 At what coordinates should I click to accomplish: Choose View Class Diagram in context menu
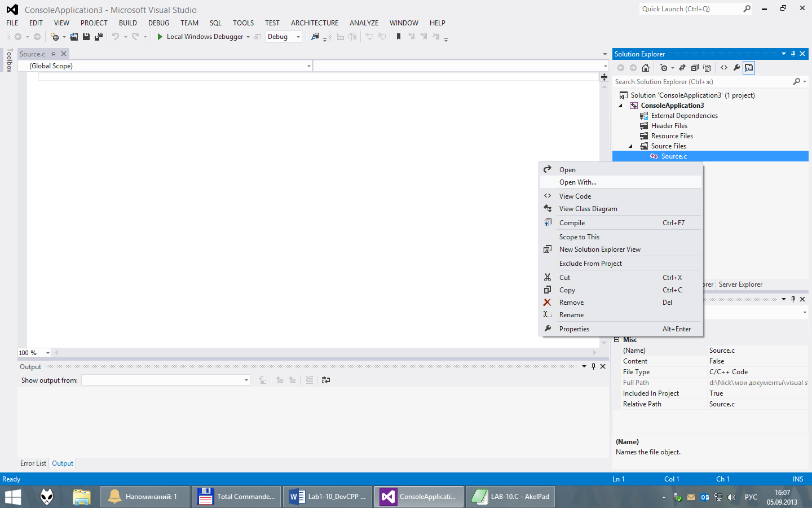coord(621,209)
